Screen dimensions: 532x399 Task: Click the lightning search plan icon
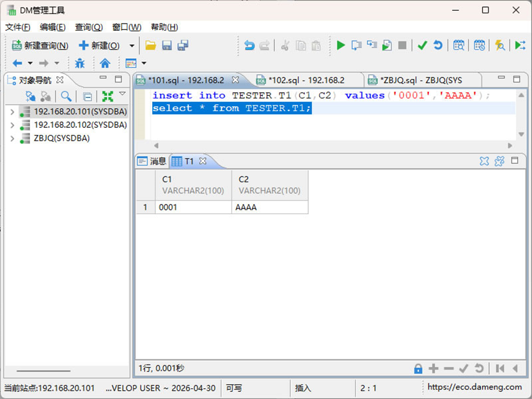[500, 45]
